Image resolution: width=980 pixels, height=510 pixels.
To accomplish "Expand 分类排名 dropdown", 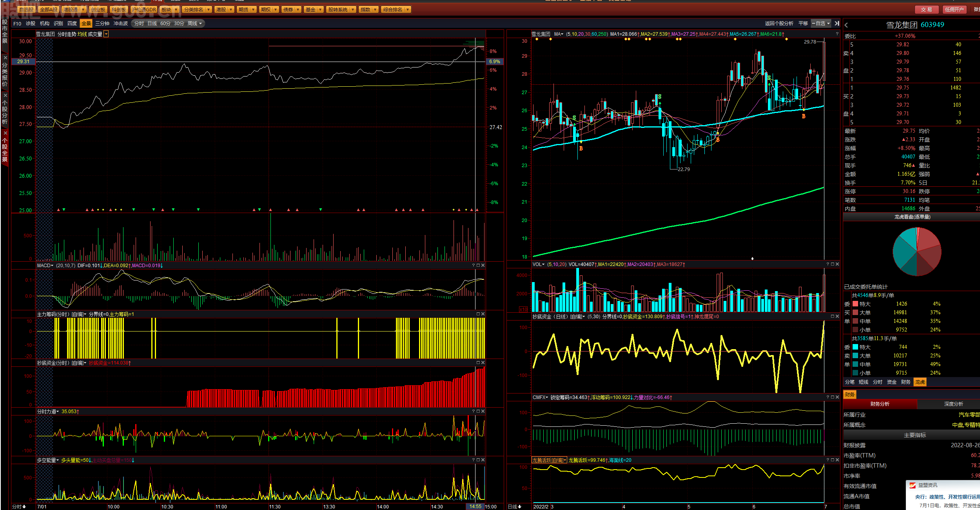I will (208, 9).
